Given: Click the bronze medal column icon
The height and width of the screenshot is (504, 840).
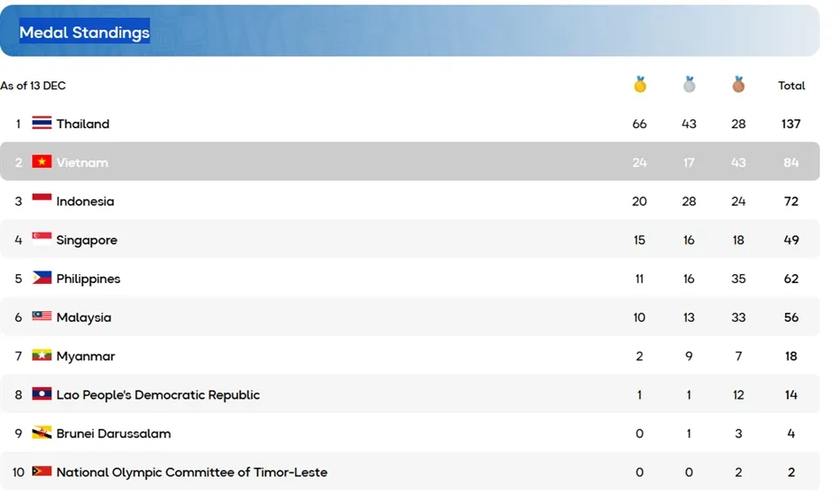Looking at the screenshot, I should 738,85.
